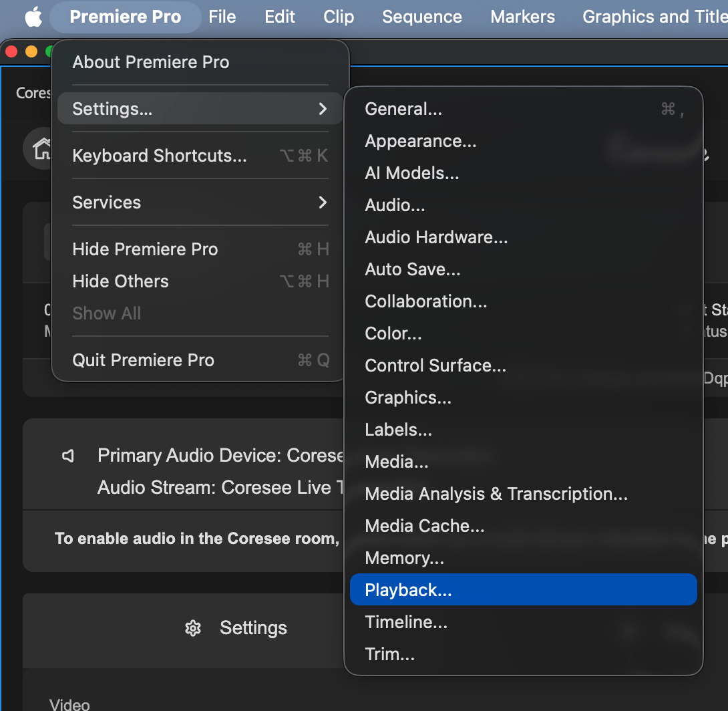728x711 pixels.
Task: Open Auto Save... settings
Action: click(x=523, y=269)
